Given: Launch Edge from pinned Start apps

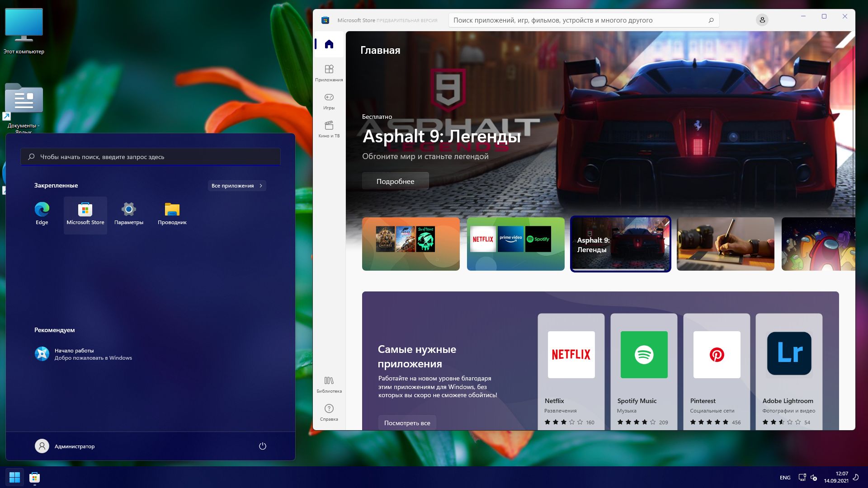Looking at the screenshot, I should tap(42, 215).
